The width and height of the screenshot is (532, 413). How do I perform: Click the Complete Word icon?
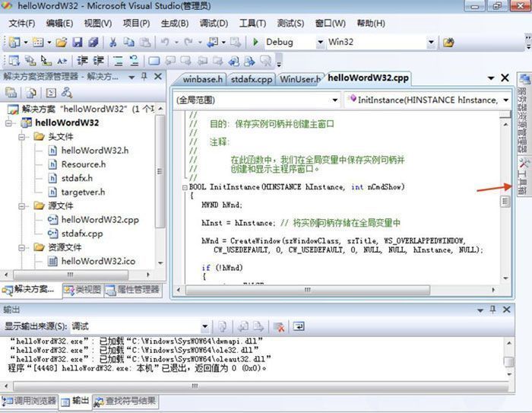(62, 61)
